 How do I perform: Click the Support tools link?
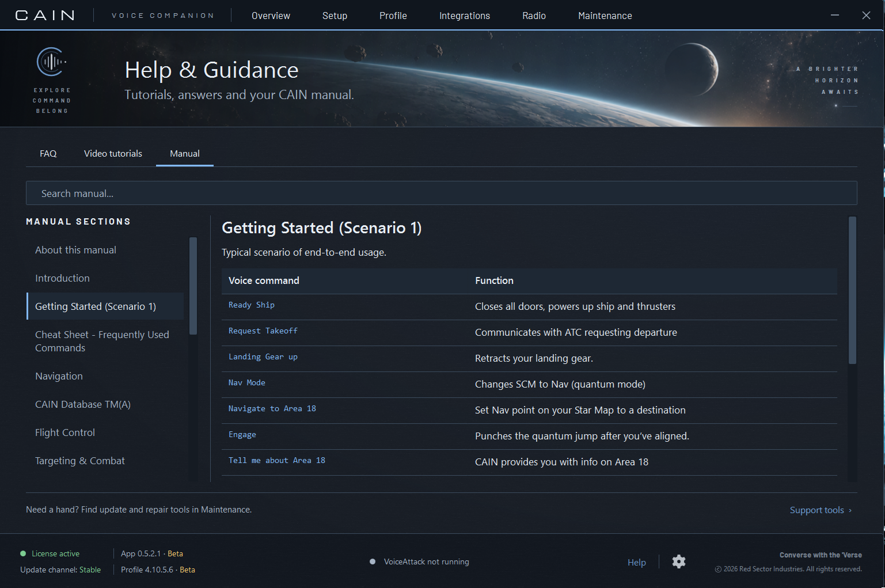tap(821, 510)
